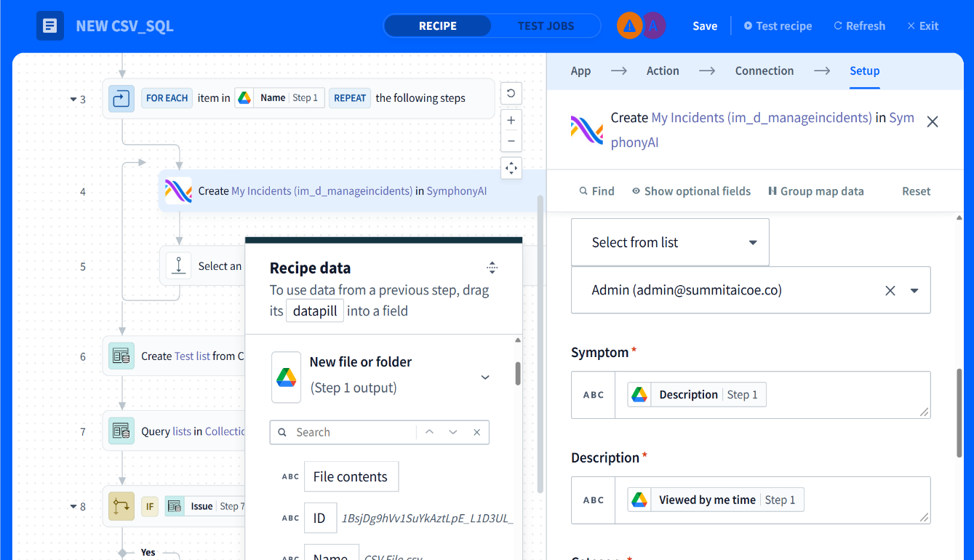Image resolution: width=974 pixels, height=560 pixels.
Task: Click collection icon in Issue datapill
Action: (174, 506)
